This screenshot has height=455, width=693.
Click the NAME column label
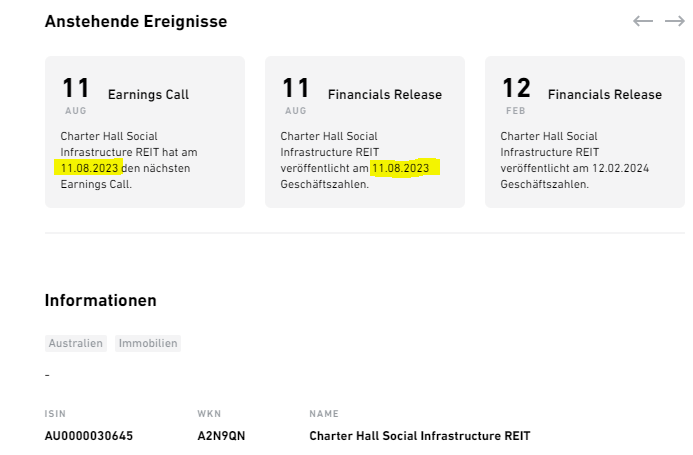(324, 414)
